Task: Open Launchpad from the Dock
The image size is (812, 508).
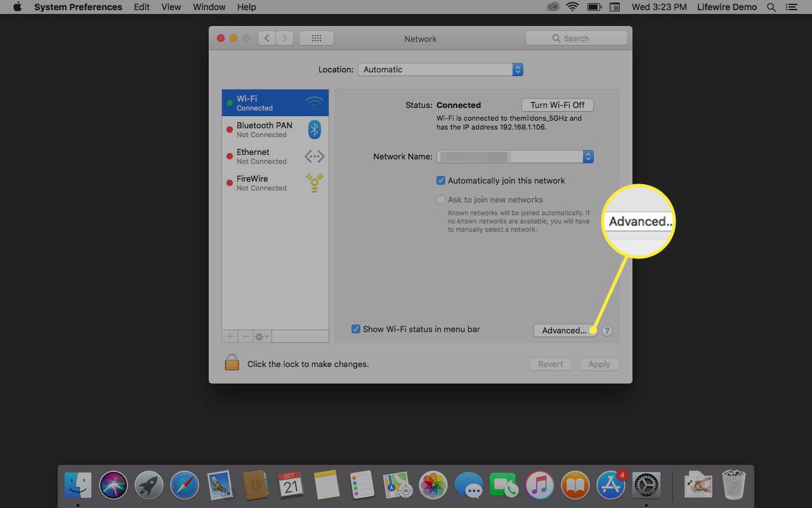Action: 149,486
